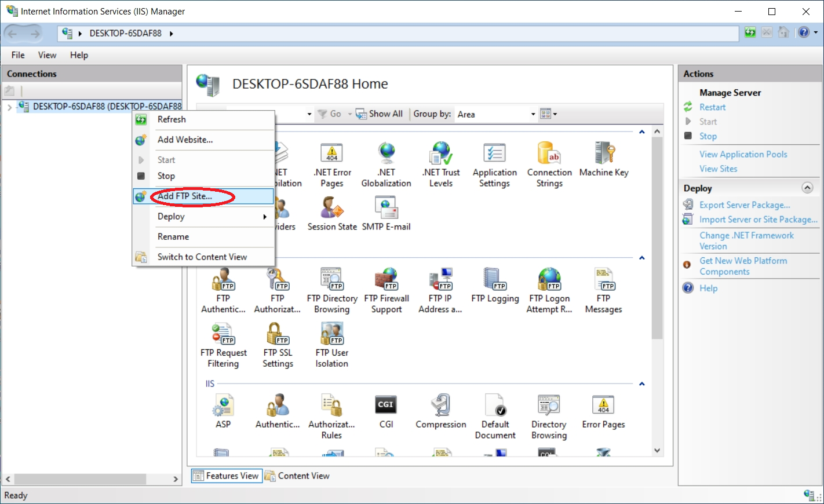Open the View Sites link
The image size is (824, 504).
719,169
